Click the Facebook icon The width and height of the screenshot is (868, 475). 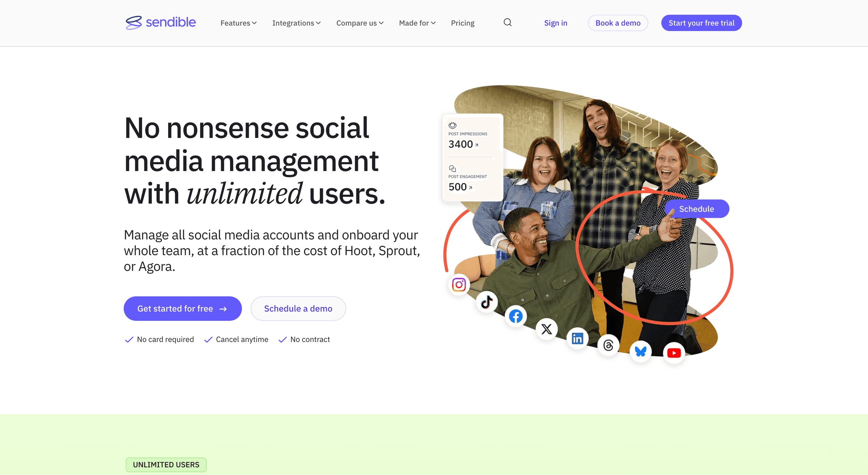coord(516,316)
